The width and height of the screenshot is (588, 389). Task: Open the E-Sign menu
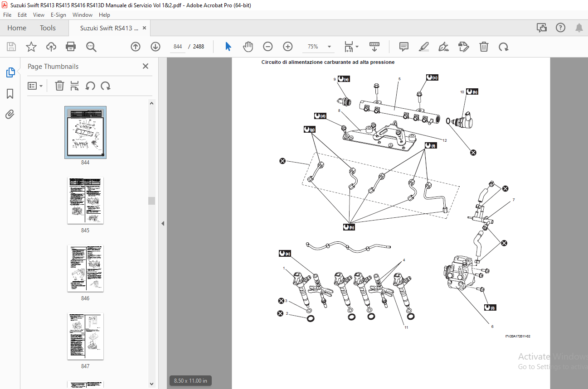click(x=58, y=15)
